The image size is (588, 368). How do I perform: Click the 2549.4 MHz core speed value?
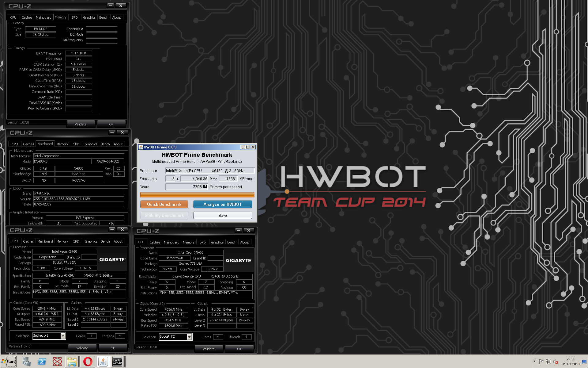click(47, 309)
